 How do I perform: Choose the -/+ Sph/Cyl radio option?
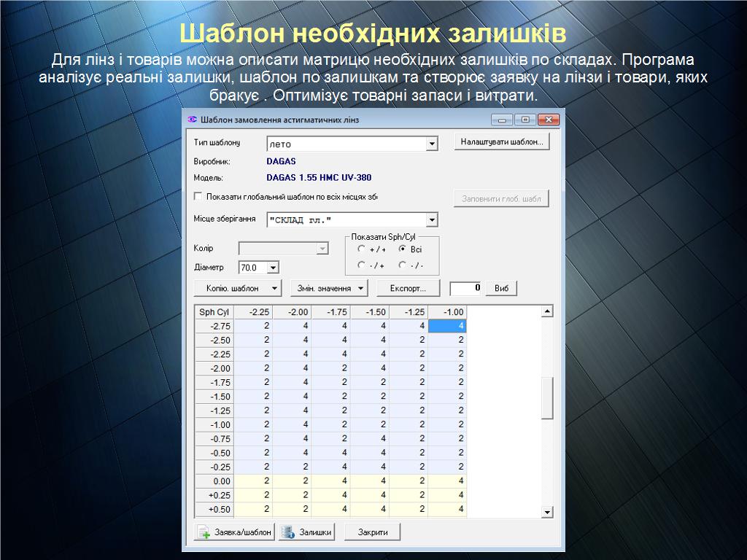(362, 265)
